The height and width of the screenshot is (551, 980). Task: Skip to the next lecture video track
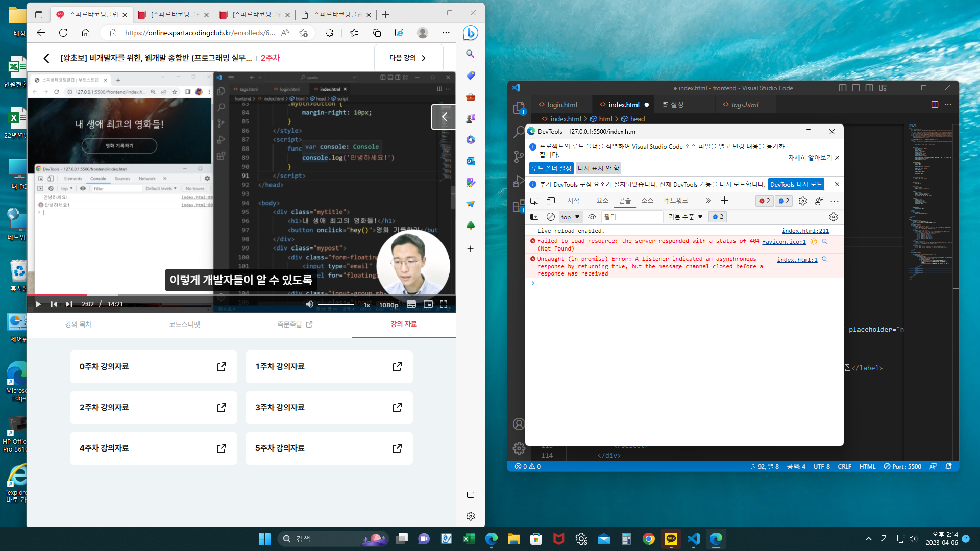69,304
